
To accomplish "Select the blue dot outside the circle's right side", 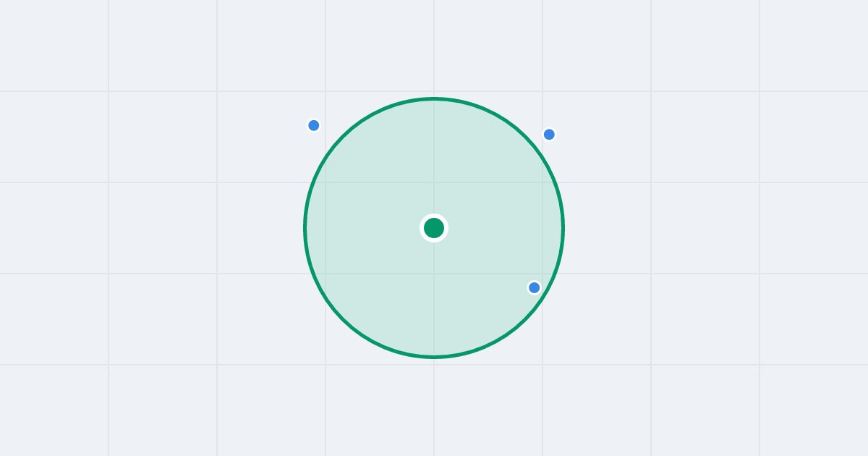I will (x=549, y=134).
